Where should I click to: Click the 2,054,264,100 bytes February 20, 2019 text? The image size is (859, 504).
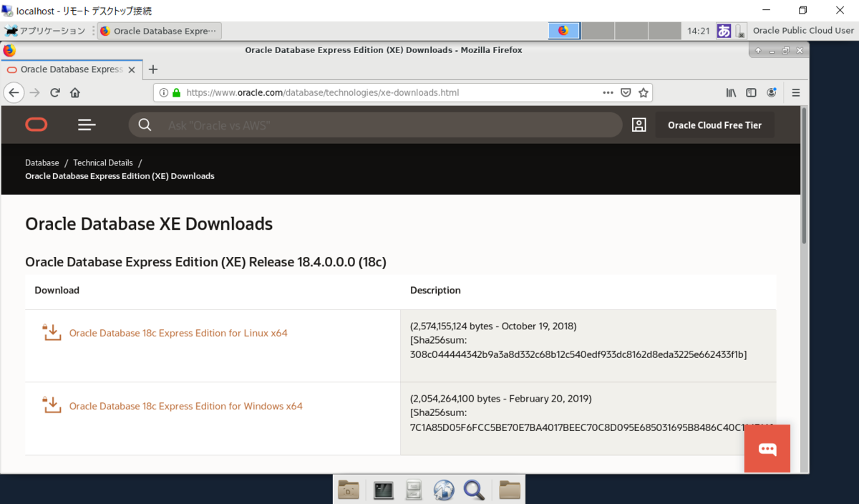[x=501, y=399]
